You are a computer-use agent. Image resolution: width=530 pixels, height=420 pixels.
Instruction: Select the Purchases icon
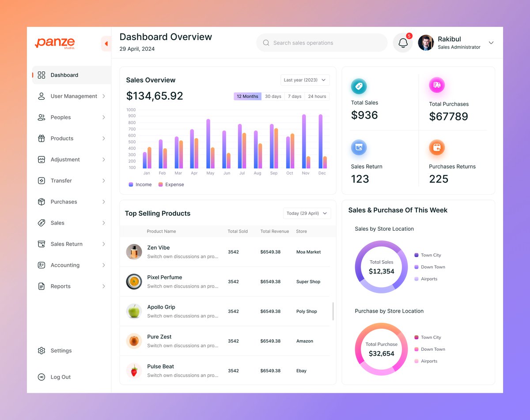pyautogui.click(x=42, y=202)
